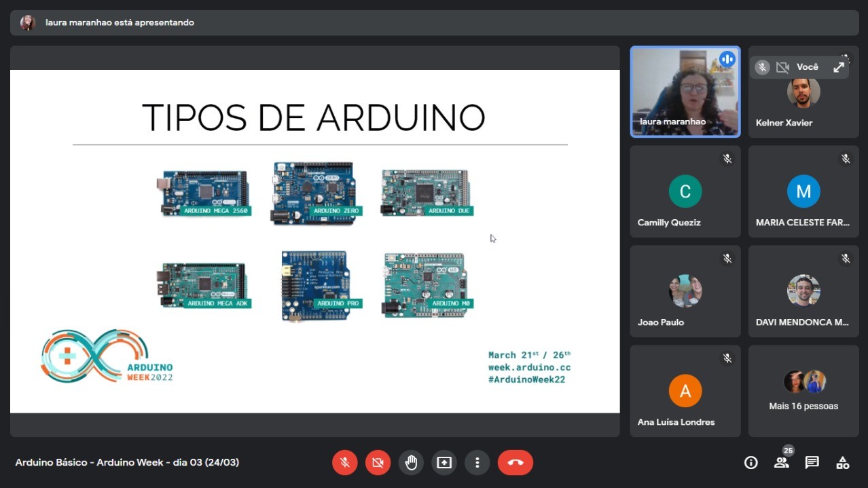Image resolution: width=868 pixels, height=488 pixels.
Task: Click the 'Você' label on self-view tile
Action: [x=808, y=67]
